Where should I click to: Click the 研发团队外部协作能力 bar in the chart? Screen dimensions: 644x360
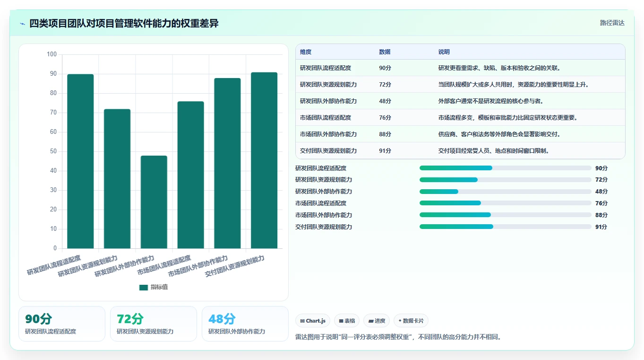pos(154,202)
